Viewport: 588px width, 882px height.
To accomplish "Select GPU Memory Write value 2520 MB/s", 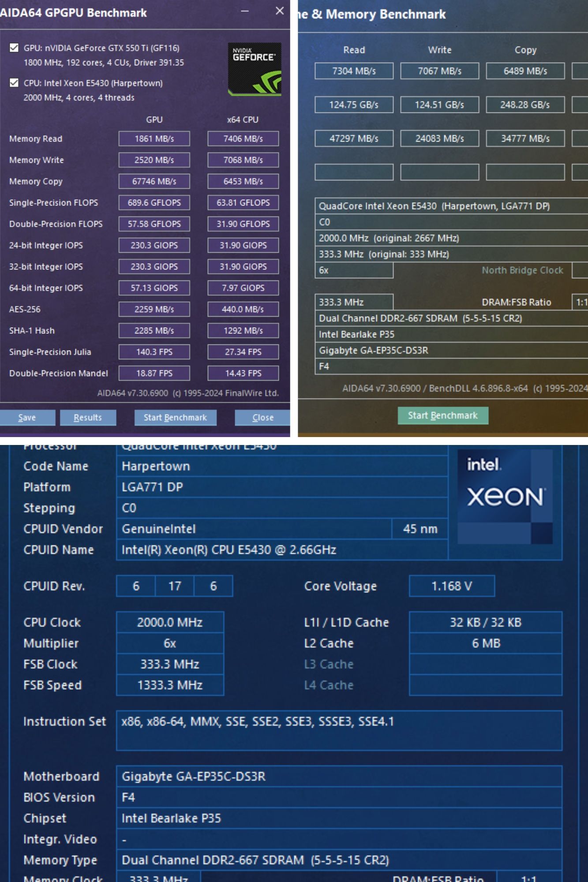I will pyautogui.click(x=154, y=160).
